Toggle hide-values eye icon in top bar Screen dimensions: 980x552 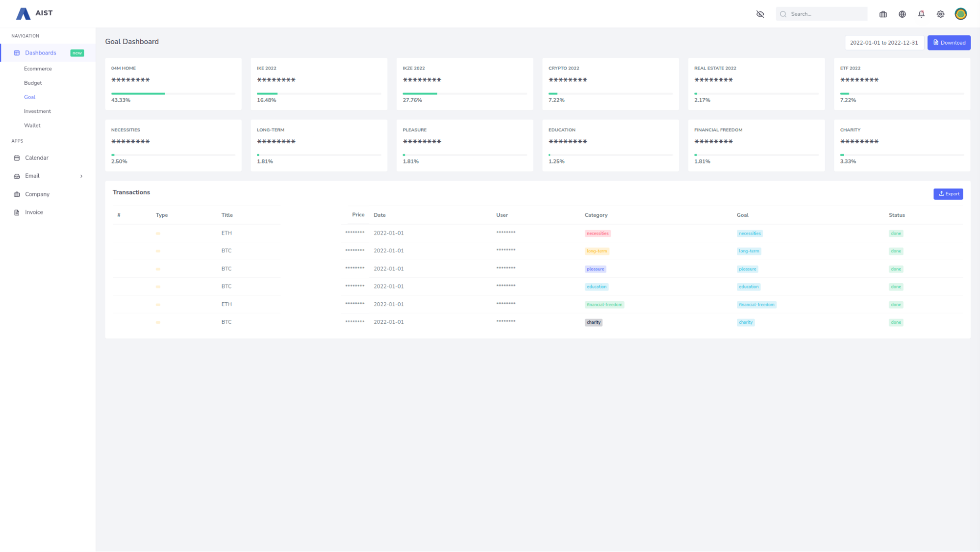(x=760, y=14)
